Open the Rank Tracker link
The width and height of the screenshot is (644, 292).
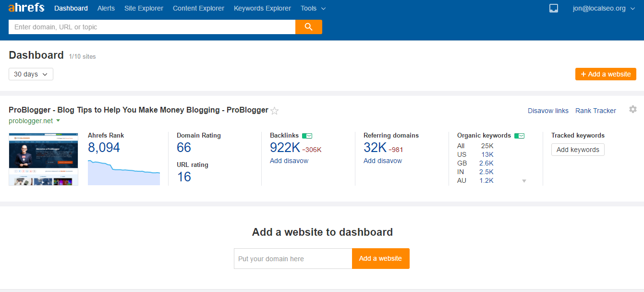click(595, 111)
